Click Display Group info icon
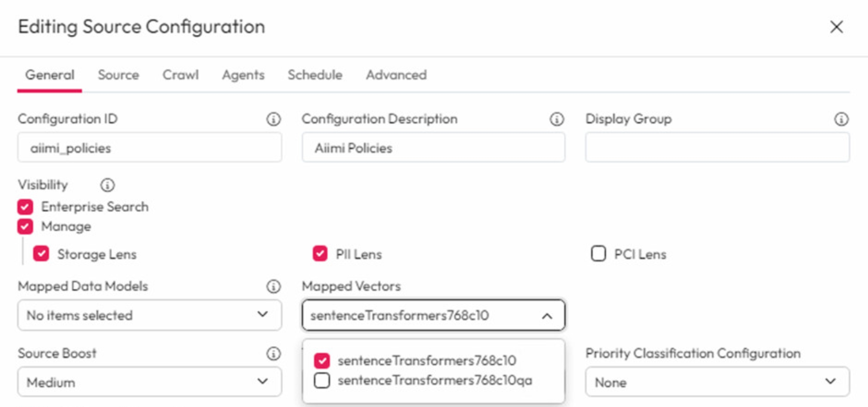Viewport: 868px width, 407px height. pyautogui.click(x=841, y=119)
